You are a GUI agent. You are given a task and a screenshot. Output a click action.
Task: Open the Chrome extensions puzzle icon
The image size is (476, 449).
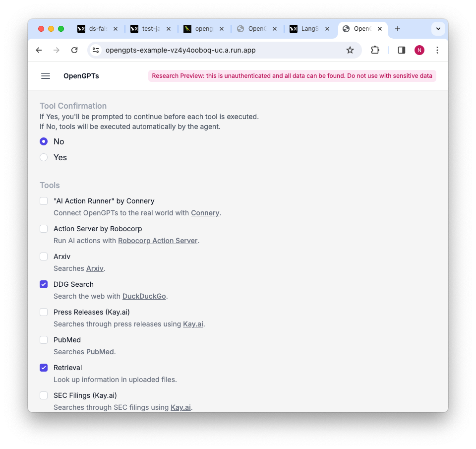[x=375, y=50]
